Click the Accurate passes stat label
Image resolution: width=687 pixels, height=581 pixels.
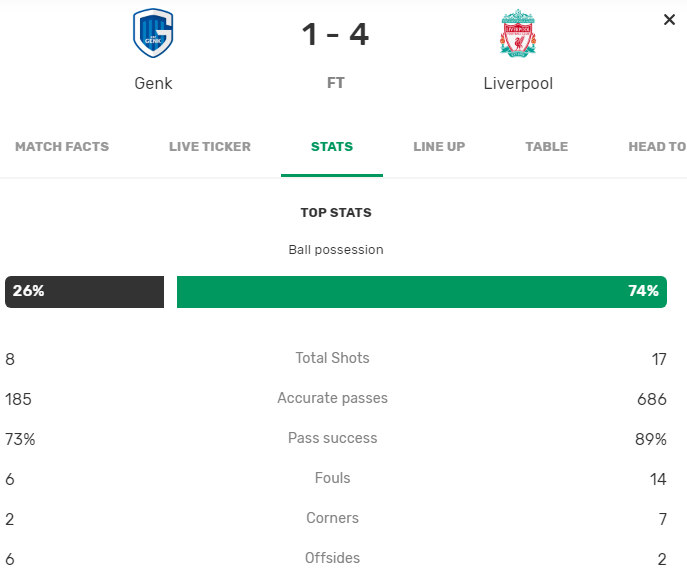[332, 398]
